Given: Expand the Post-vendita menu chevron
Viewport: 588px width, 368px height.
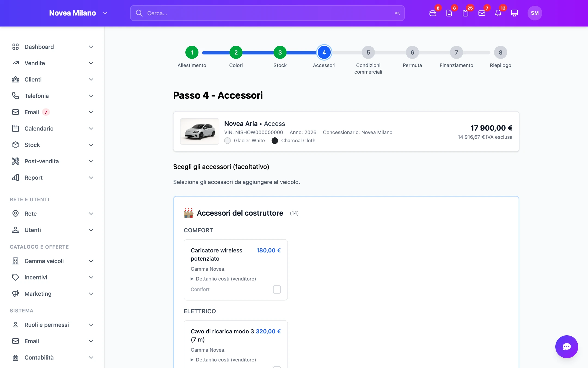Looking at the screenshot, I should [91, 161].
